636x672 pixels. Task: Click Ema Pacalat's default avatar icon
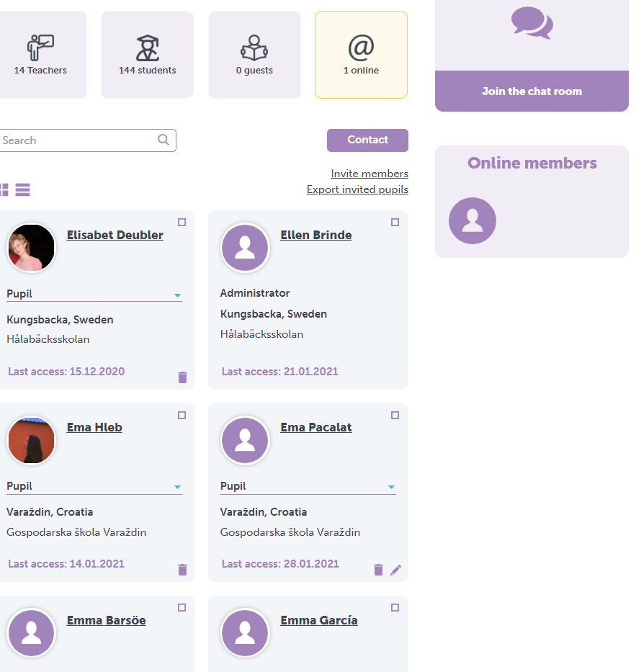pyautogui.click(x=245, y=441)
